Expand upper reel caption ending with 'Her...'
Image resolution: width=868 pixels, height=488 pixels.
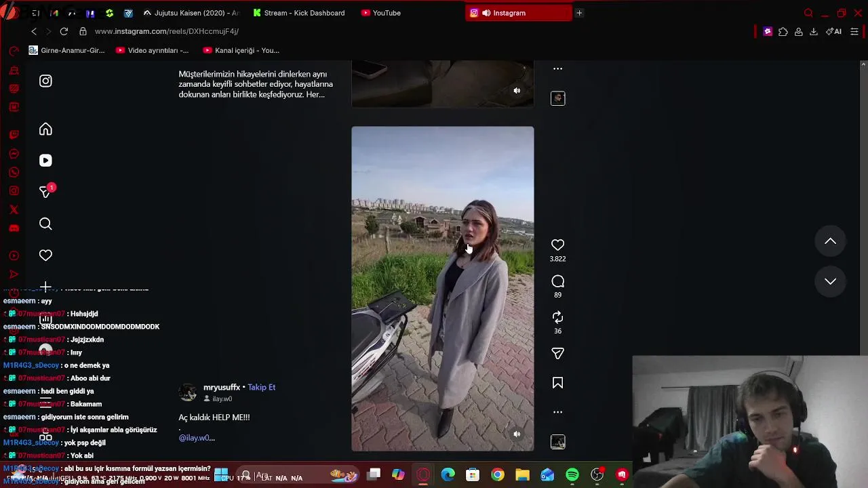pos(256,84)
